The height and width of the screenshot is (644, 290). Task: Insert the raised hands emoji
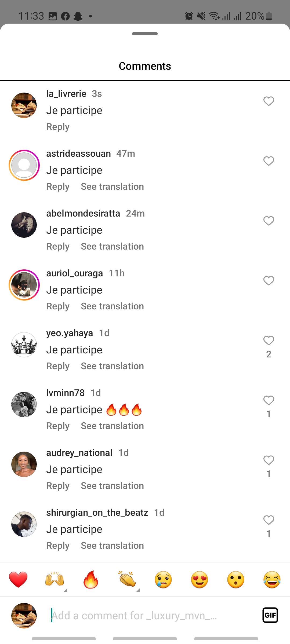pos(55,579)
